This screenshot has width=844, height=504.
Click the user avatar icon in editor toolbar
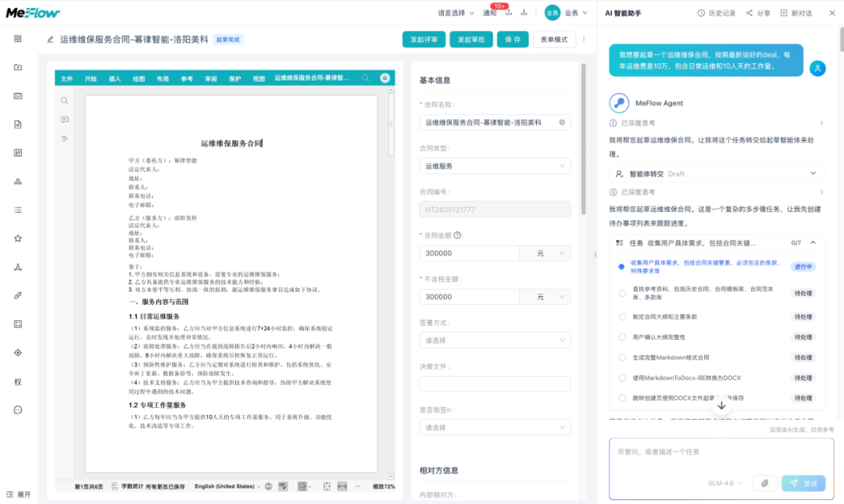(x=384, y=78)
